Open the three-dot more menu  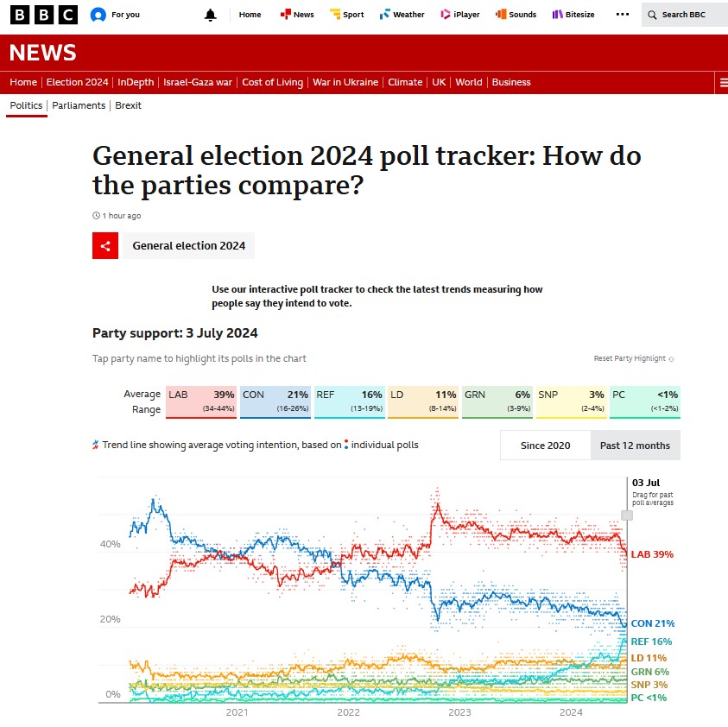623,15
